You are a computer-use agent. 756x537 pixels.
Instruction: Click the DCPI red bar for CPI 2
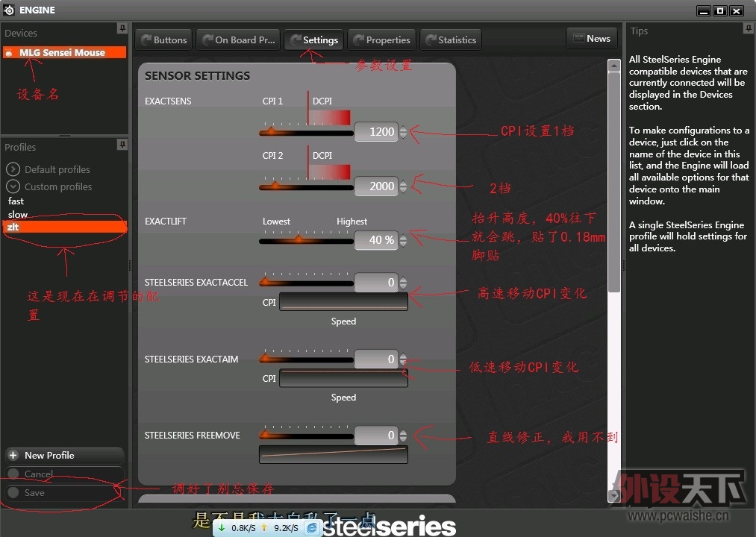(x=329, y=172)
